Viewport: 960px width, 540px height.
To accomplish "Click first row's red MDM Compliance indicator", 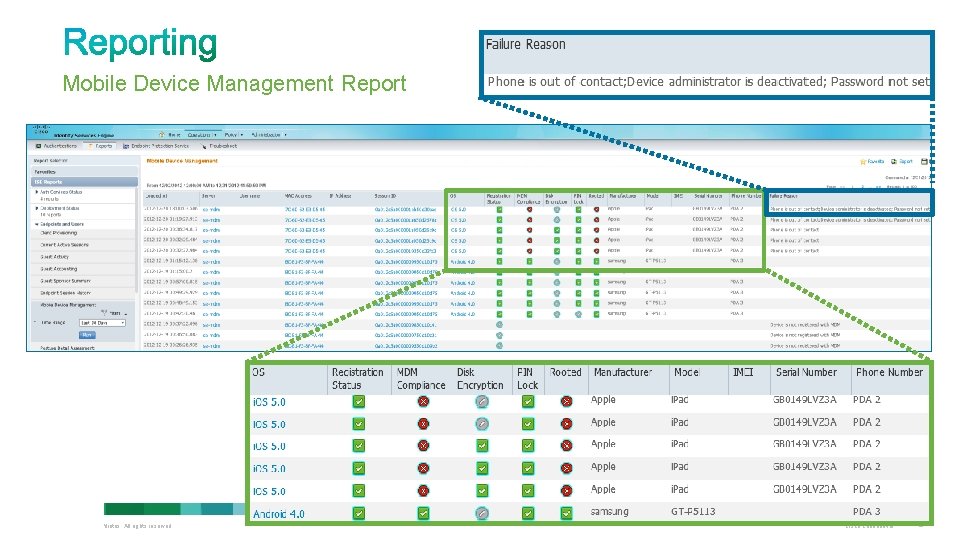I will [x=423, y=402].
